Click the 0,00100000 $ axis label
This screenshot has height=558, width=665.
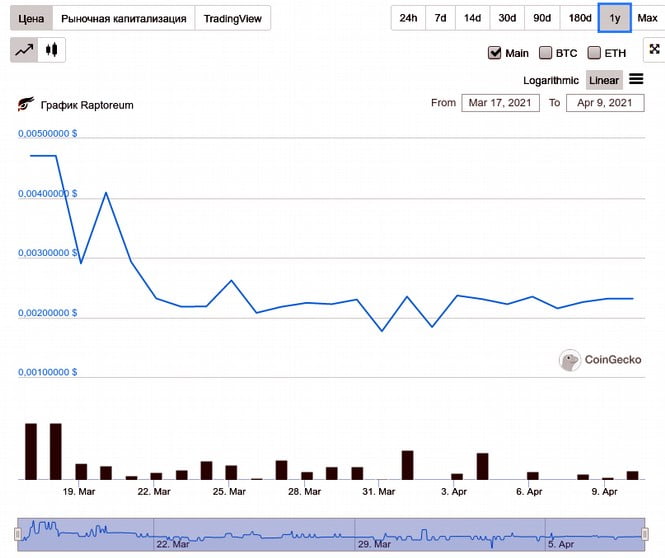tap(48, 372)
